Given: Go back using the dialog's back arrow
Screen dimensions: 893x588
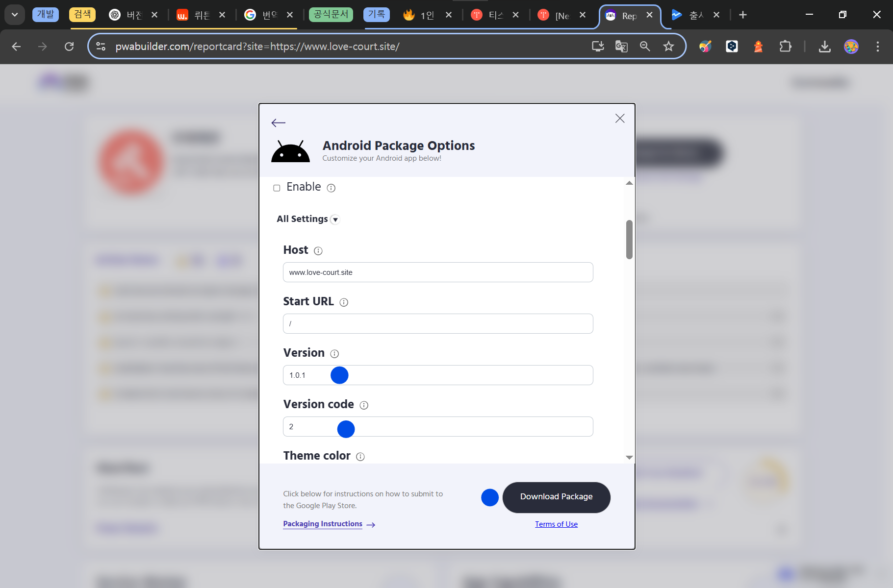Looking at the screenshot, I should click(279, 123).
